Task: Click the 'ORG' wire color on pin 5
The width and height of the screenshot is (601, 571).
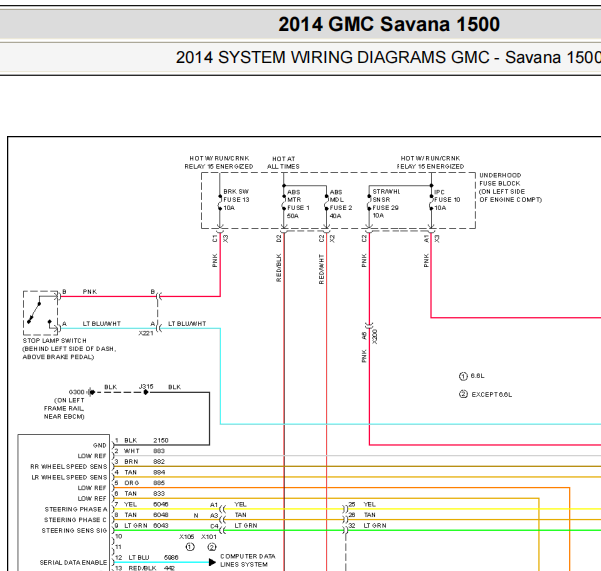Action: tap(131, 483)
